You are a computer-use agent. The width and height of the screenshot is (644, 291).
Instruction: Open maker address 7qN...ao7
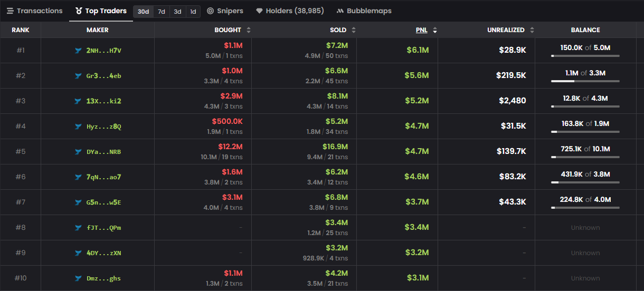103,177
